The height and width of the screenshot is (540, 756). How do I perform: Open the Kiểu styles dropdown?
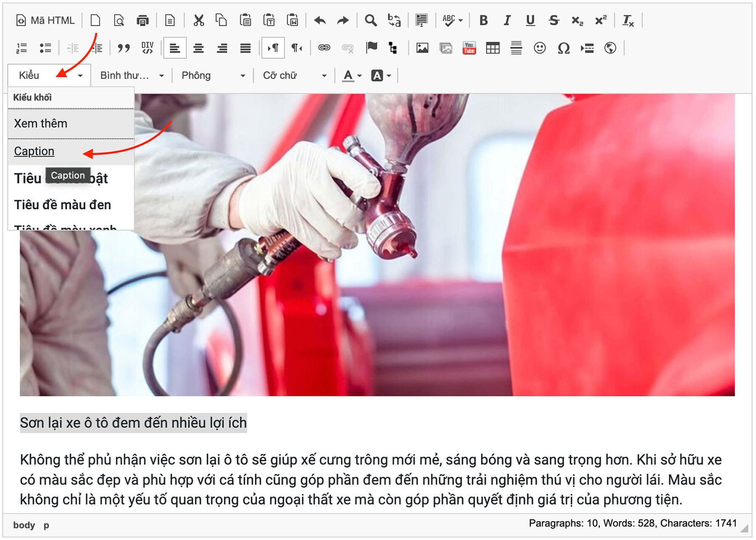pyautogui.click(x=50, y=76)
